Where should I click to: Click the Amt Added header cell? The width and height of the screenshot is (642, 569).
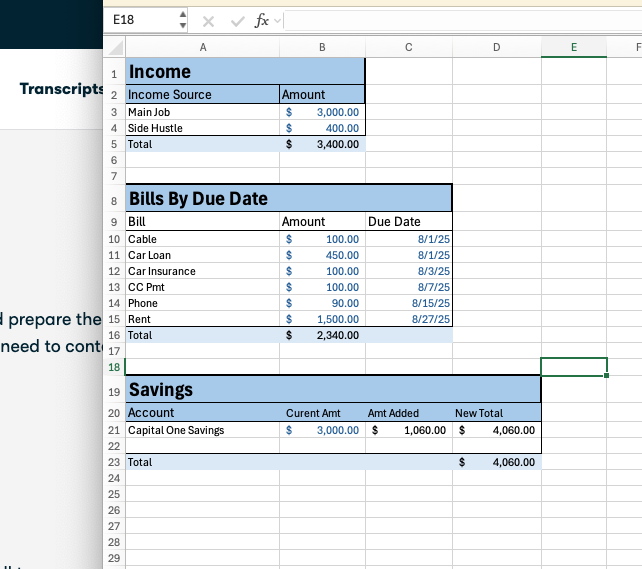point(409,413)
